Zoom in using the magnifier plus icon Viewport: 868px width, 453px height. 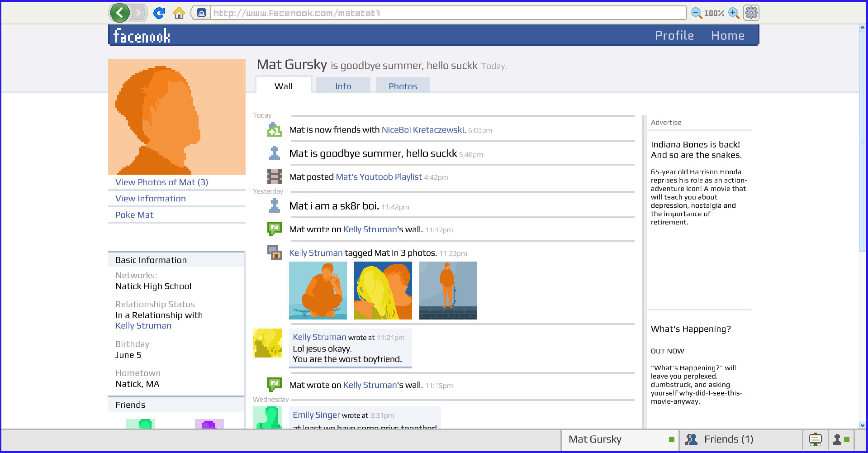click(734, 13)
